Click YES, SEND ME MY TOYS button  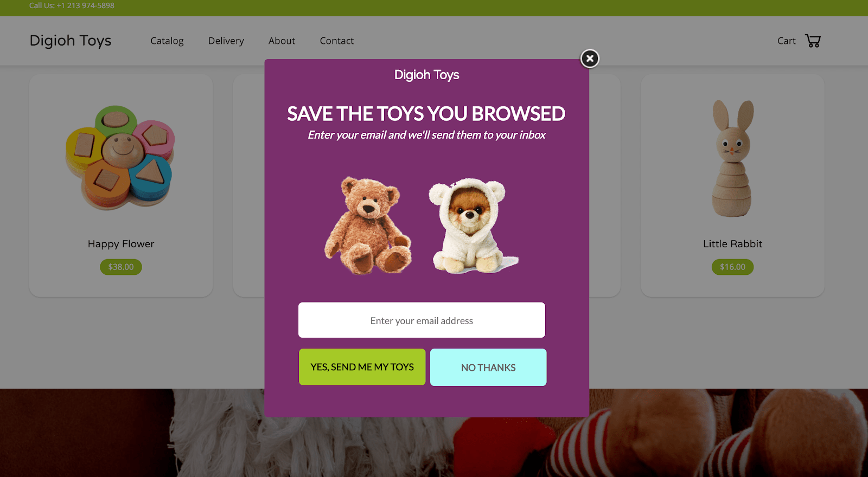pyautogui.click(x=362, y=367)
